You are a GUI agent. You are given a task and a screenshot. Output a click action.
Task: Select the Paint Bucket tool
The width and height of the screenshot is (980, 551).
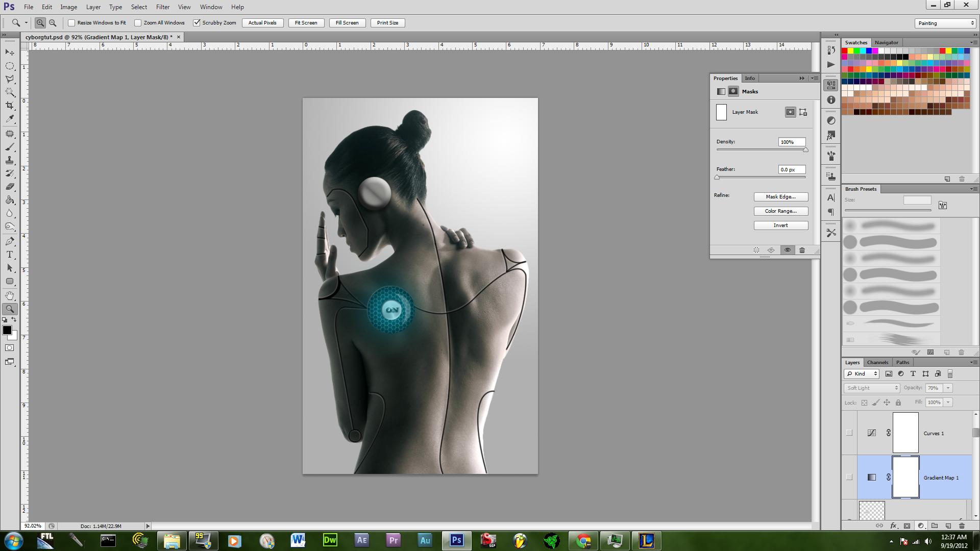(x=10, y=200)
